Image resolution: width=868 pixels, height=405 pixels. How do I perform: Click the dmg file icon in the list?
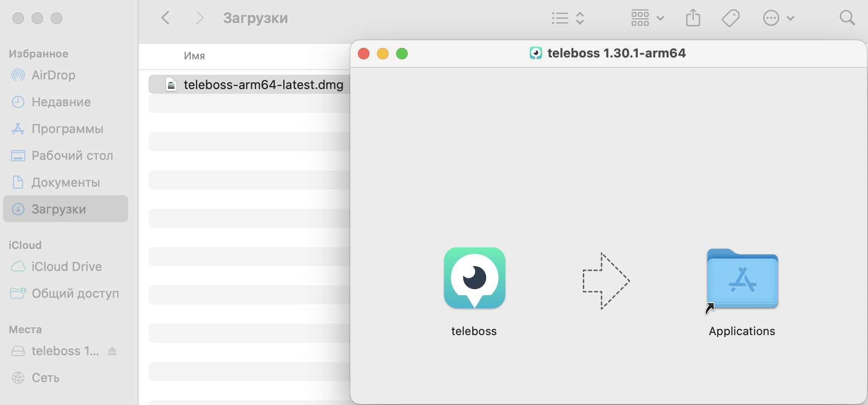tap(171, 84)
